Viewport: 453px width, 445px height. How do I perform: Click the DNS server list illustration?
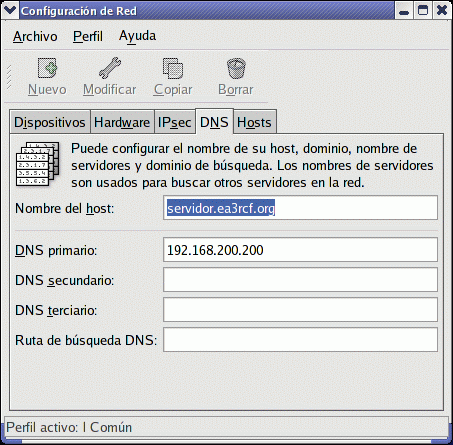(38, 164)
